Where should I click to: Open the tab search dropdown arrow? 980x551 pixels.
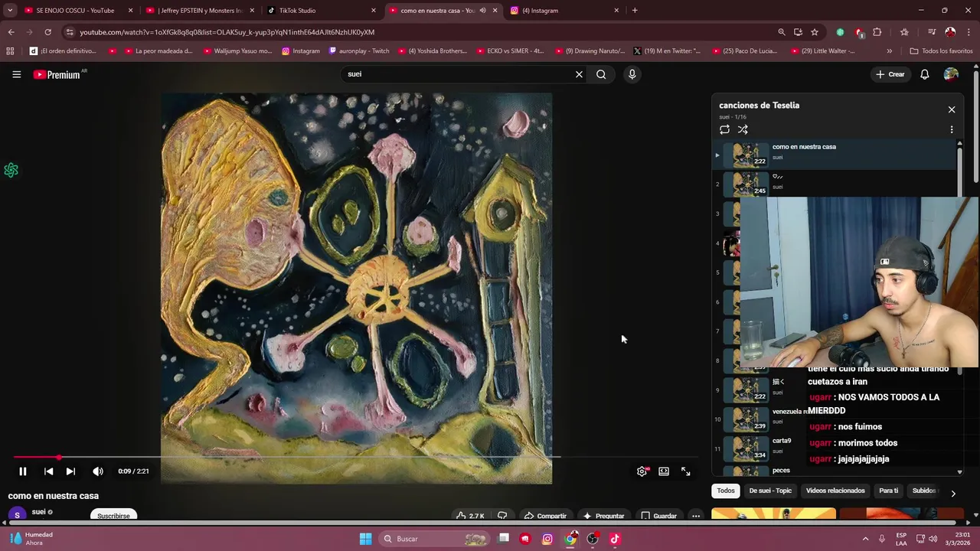coord(10,11)
